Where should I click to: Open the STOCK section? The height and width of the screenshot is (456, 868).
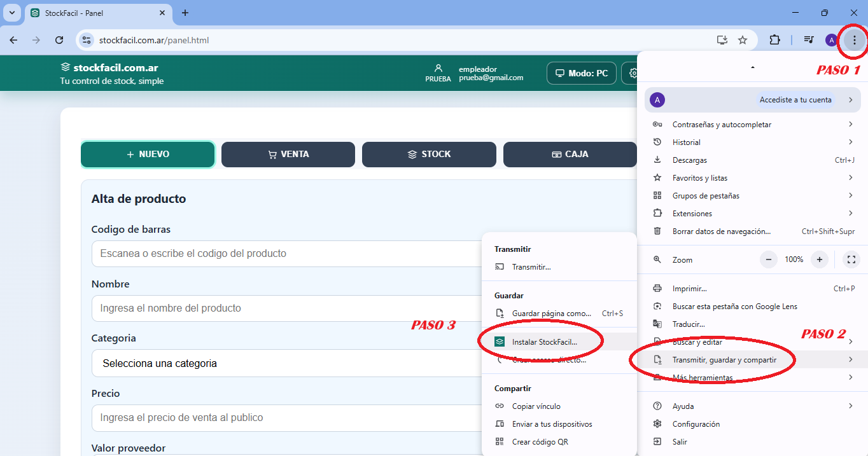429,155
